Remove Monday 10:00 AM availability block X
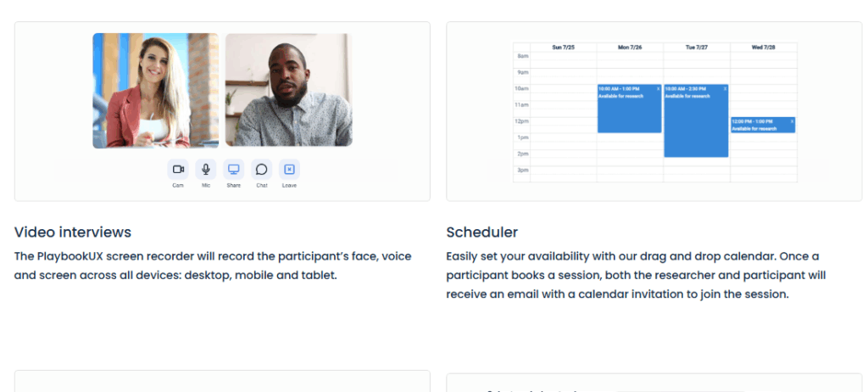The height and width of the screenshot is (392, 868). [x=658, y=88]
